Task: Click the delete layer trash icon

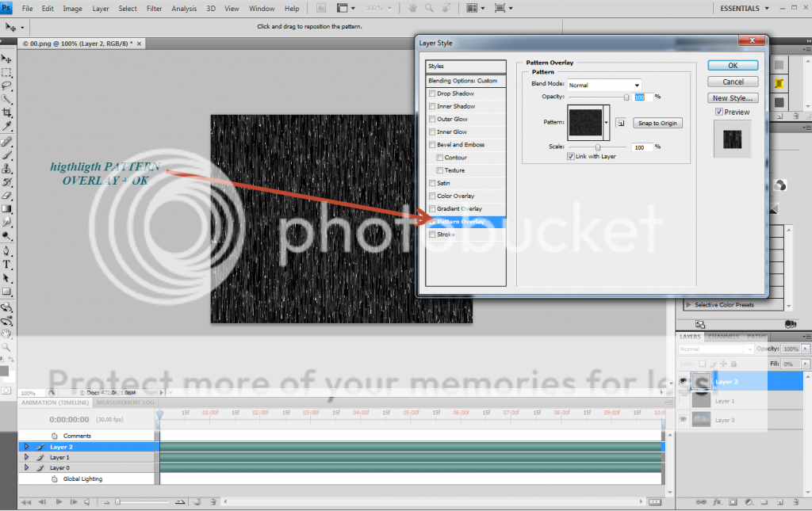Action: [x=795, y=502]
